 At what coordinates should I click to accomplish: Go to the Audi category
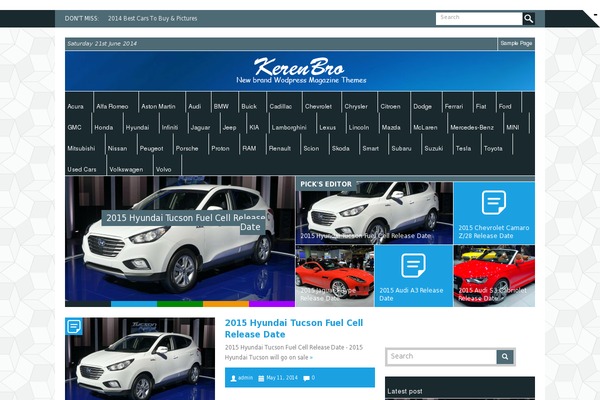194,106
